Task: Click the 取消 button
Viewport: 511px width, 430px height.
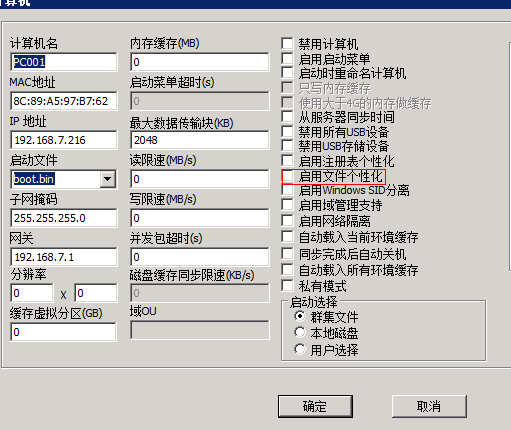Action: click(429, 406)
